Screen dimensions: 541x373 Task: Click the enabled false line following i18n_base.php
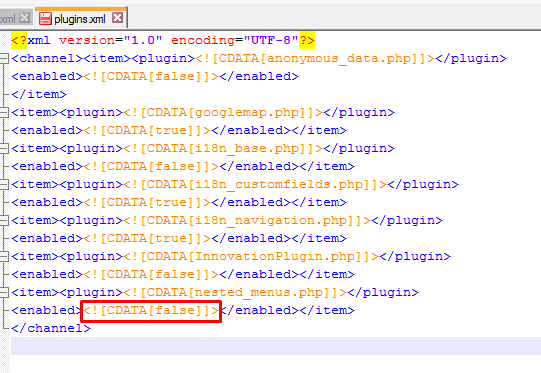coord(183,166)
